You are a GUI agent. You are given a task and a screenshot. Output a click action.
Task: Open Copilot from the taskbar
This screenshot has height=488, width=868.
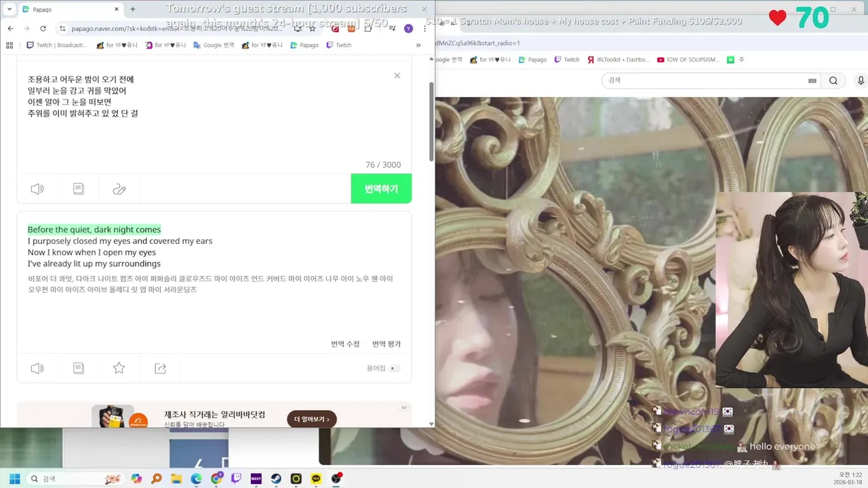[x=136, y=479]
